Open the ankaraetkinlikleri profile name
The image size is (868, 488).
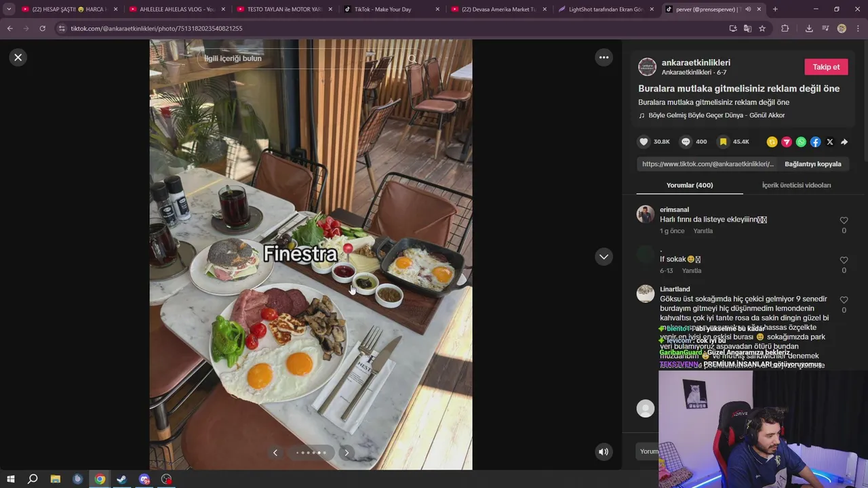pyautogui.click(x=696, y=62)
